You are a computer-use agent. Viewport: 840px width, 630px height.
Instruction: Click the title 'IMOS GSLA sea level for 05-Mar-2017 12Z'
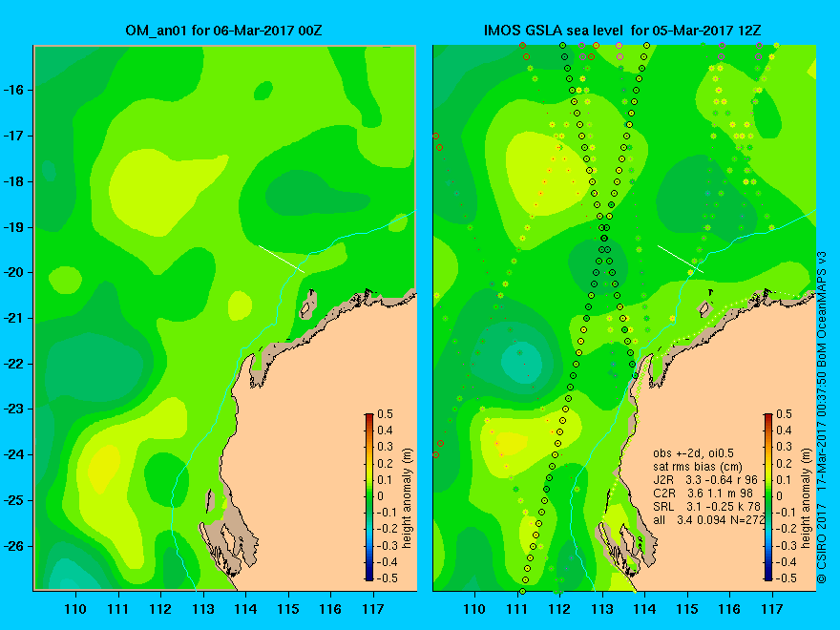622,31
